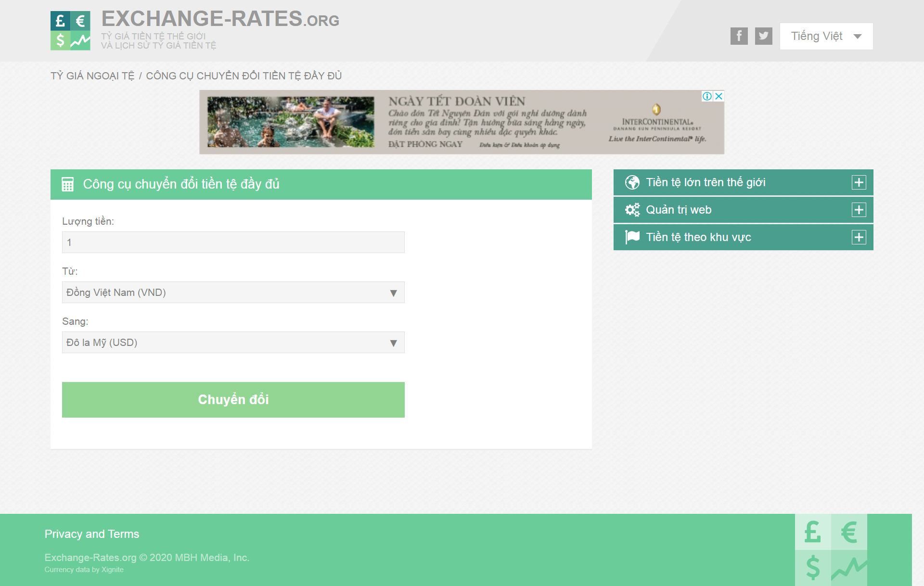The height and width of the screenshot is (586, 924).
Task: Click the ad info icon
Action: [x=707, y=96]
